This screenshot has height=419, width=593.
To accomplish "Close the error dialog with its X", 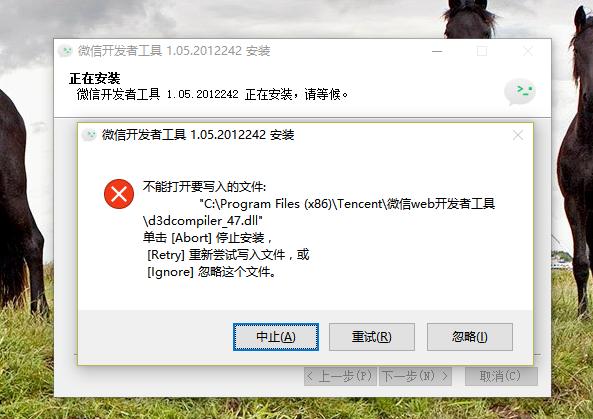I will point(518,135).
